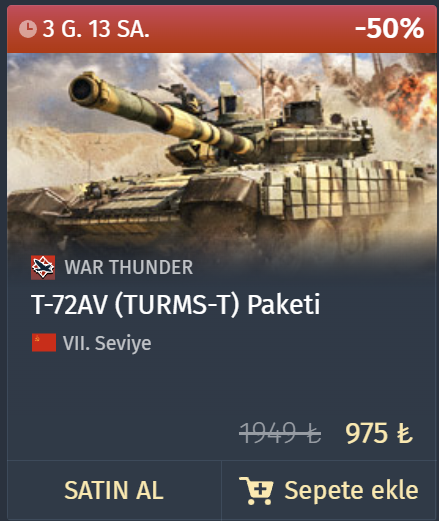The width and height of the screenshot is (439, 521).
Task: Click the shopping cart plus icon
Action: (256, 490)
